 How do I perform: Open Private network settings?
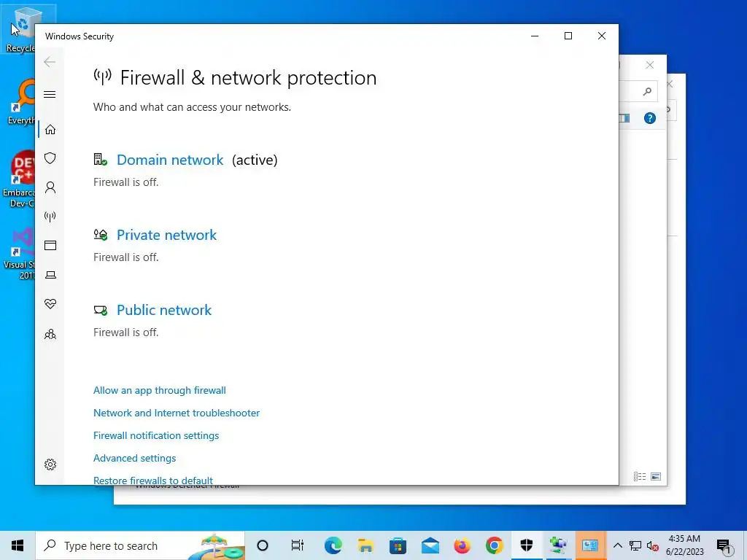pyautogui.click(x=167, y=236)
